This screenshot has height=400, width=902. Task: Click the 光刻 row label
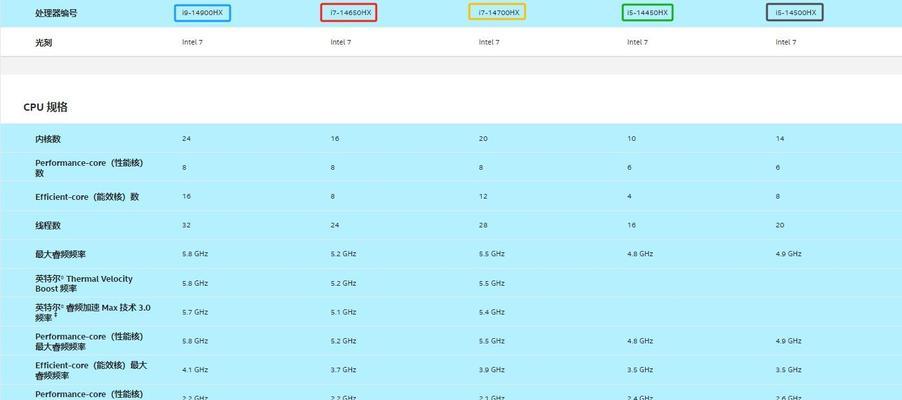pyautogui.click(x=44, y=42)
